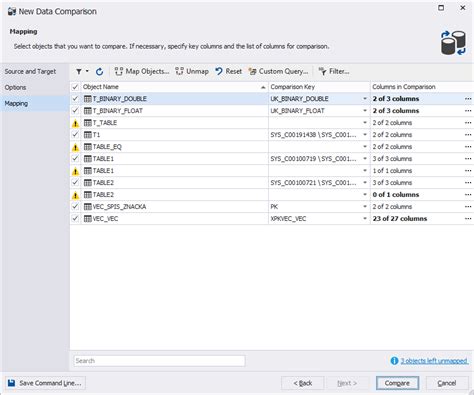474x395 pixels.
Task: Click the warning icon for T_TABLE row
Action: coord(75,123)
